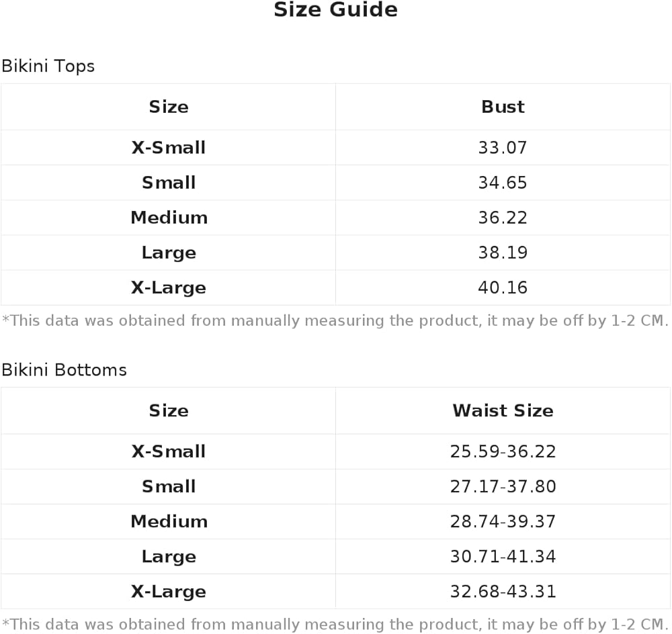This screenshot has height=634, width=672.
Task: Click the Waist Size column header
Action: 503,410
